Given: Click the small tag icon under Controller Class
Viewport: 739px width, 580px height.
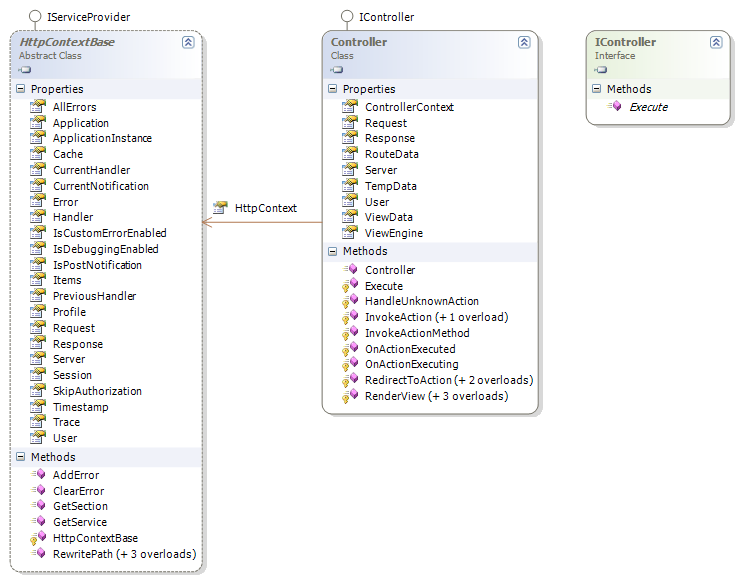Looking at the screenshot, I should 337,70.
